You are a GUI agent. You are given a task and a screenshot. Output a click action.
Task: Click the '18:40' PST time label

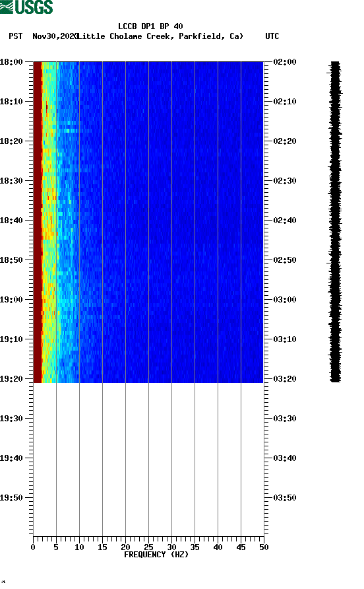coord(11,221)
